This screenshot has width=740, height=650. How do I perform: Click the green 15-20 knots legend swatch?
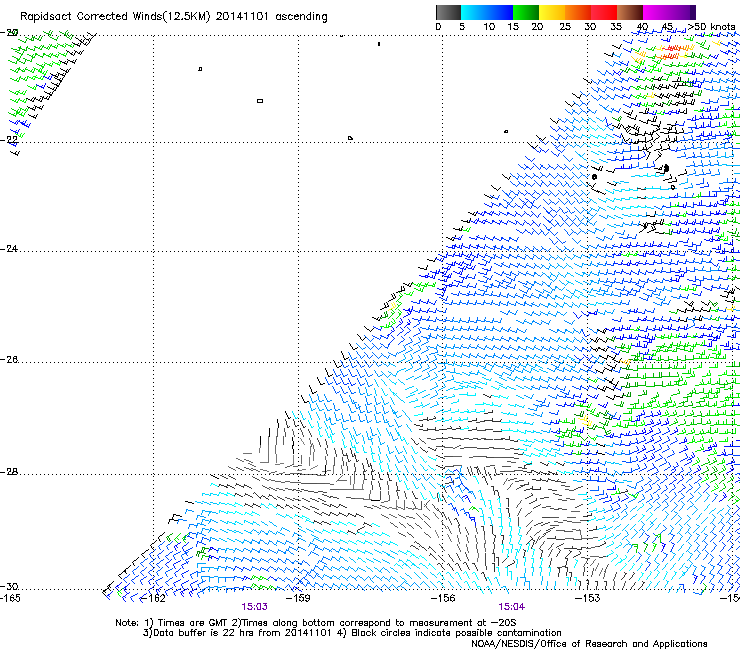[x=526, y=12]
